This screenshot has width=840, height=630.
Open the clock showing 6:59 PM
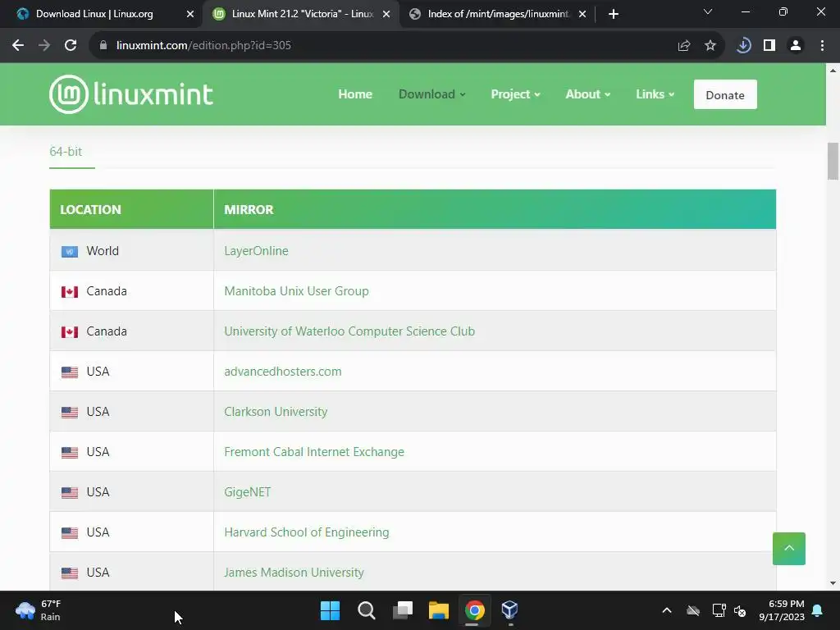point(782,610)
